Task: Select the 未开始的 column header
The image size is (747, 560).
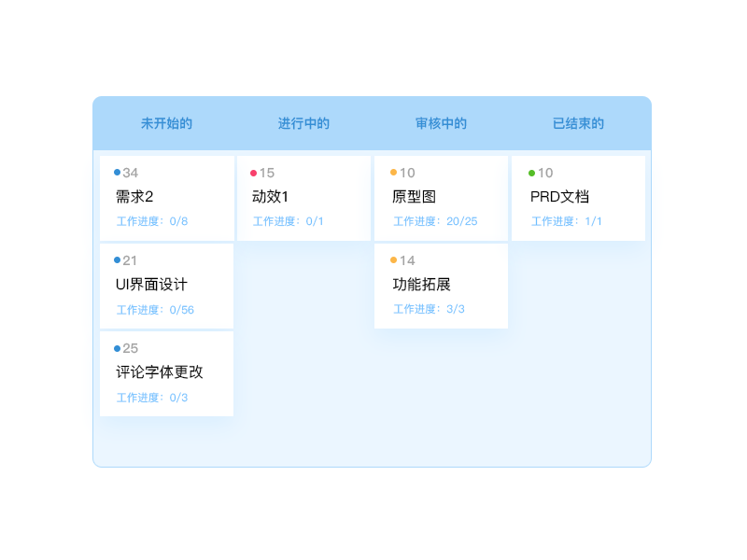Action: pos(166,123)
